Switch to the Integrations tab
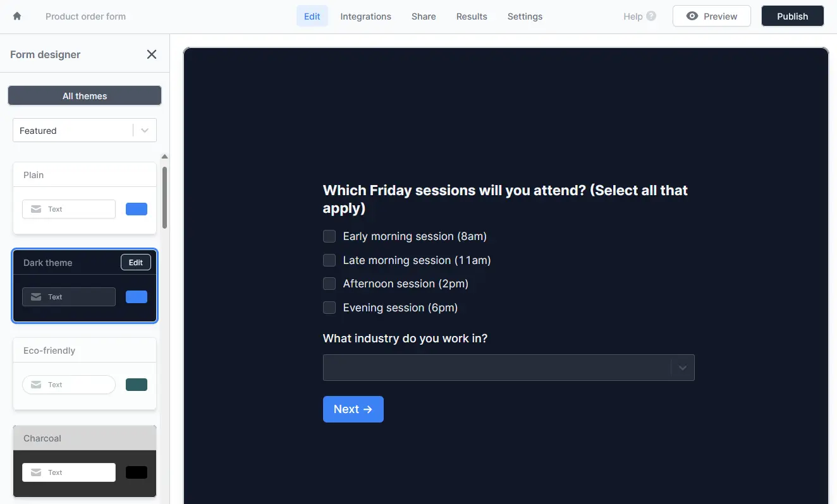Image resolution: width=837 pixels, height=504 pixels. coord(365,16)
